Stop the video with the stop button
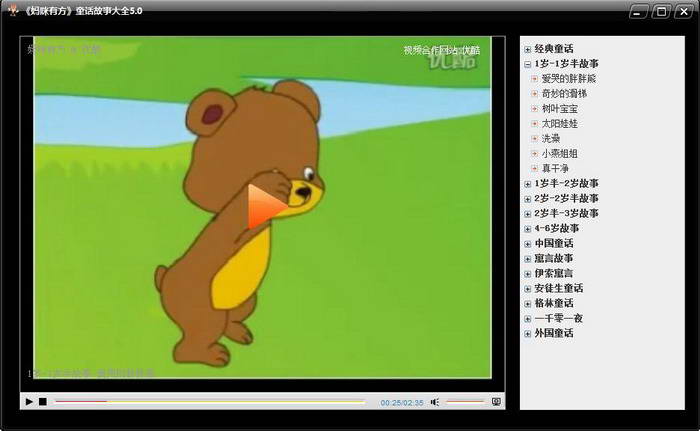Image resolution: width=700 pixels, height=431 pixels. (x=43, y=402)
